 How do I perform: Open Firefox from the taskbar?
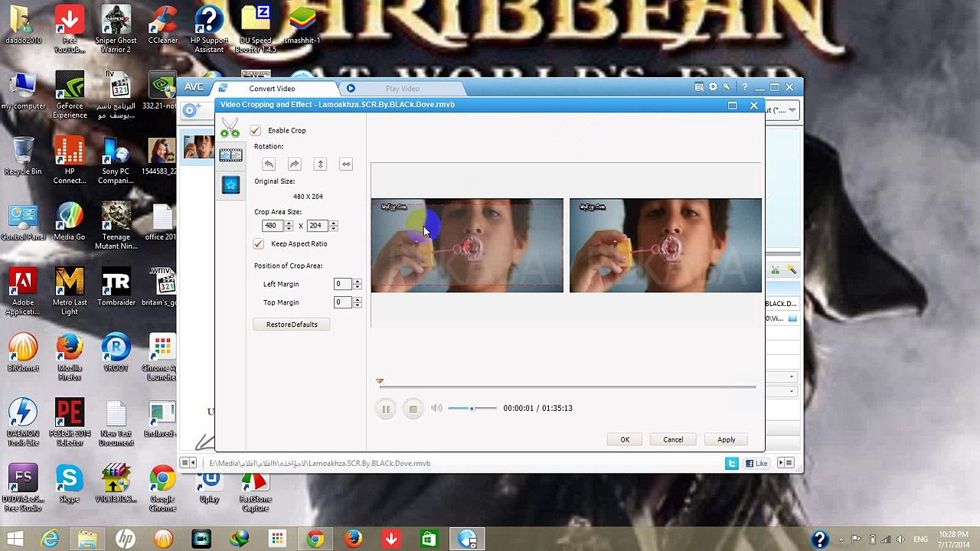(x=353, y=540)
